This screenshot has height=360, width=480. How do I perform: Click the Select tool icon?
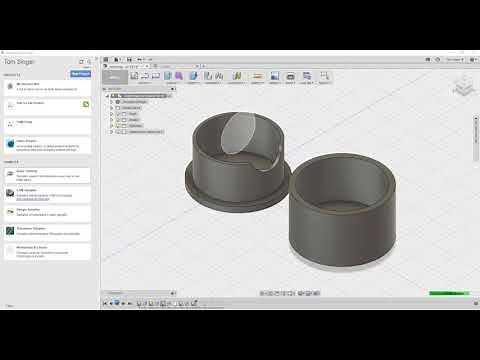pyautogui.click(x=324, y=76)
